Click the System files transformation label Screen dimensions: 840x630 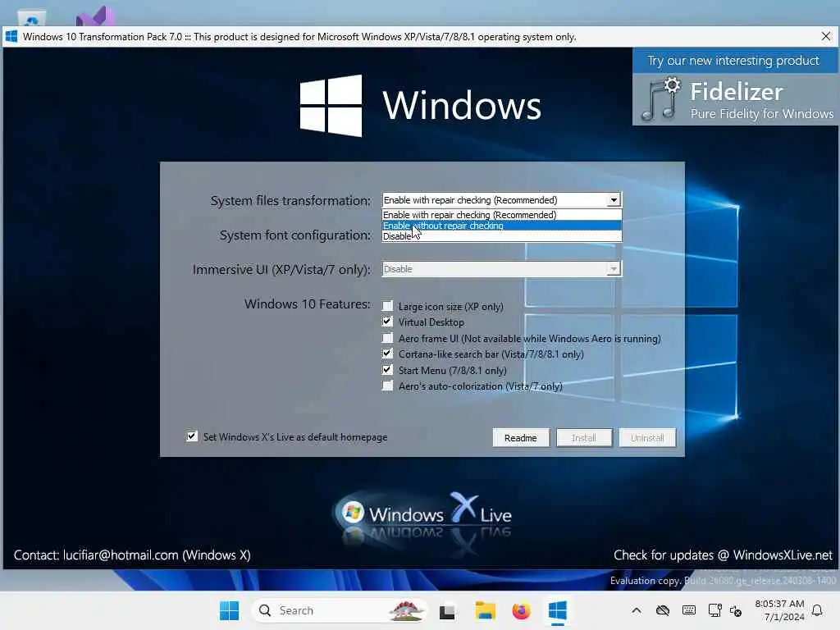[x=290, y=200]
